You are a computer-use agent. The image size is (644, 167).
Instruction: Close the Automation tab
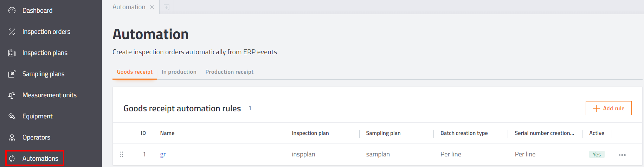[x=152, y=7]
